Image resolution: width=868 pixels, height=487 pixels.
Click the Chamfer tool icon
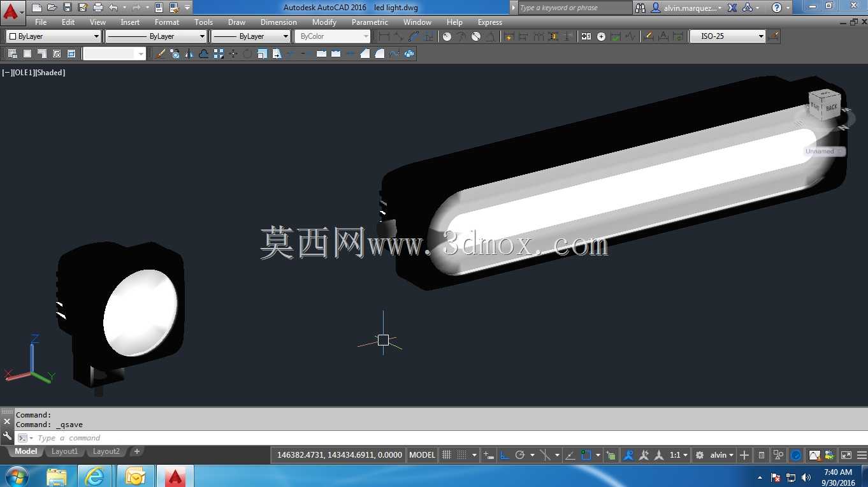pos(365,54)
